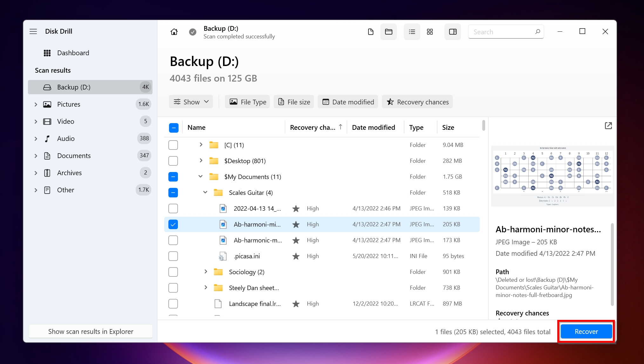644x364 pixels.
Task: Click the $Desktop folder icon
Action: click(x=214, y=161)
